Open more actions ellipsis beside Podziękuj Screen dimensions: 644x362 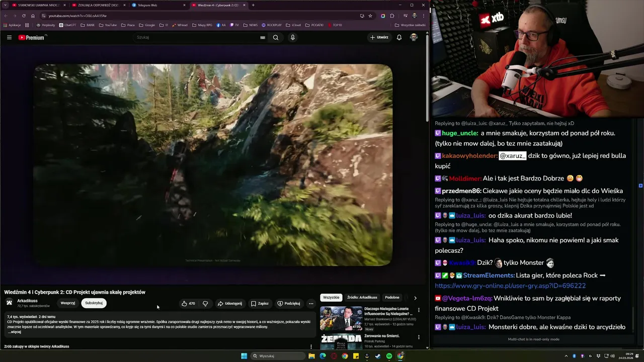click(x=311, y=303)
